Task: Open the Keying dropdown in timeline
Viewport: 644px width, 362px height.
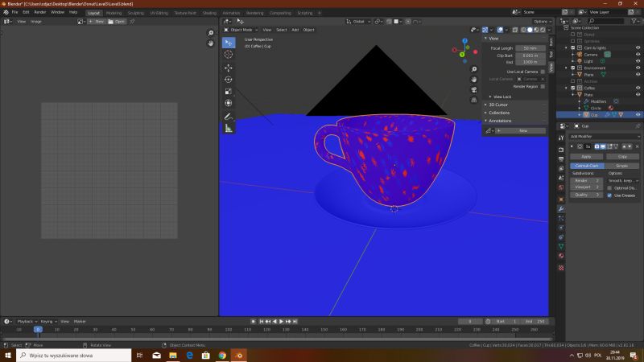Action: pyautogui.click(x=48, y=321)
